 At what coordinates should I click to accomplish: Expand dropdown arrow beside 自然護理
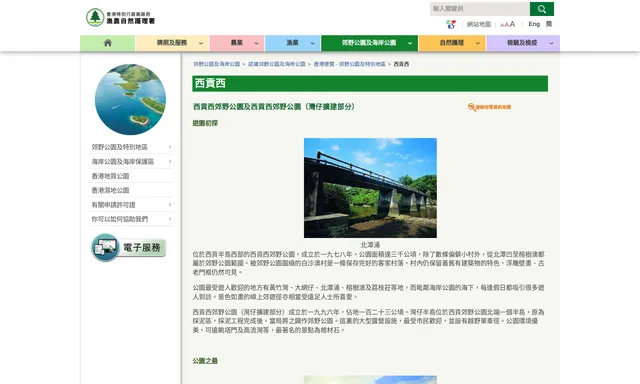478,43
